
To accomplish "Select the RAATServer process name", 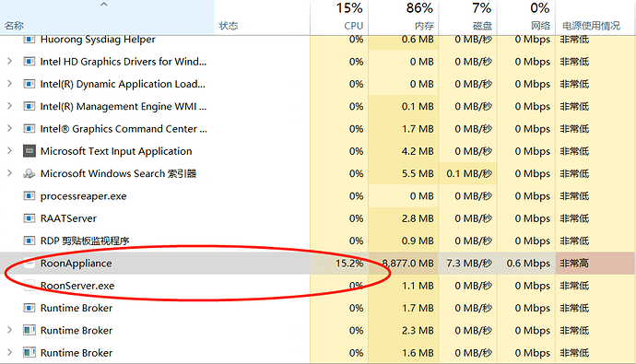I will point(68,218).
